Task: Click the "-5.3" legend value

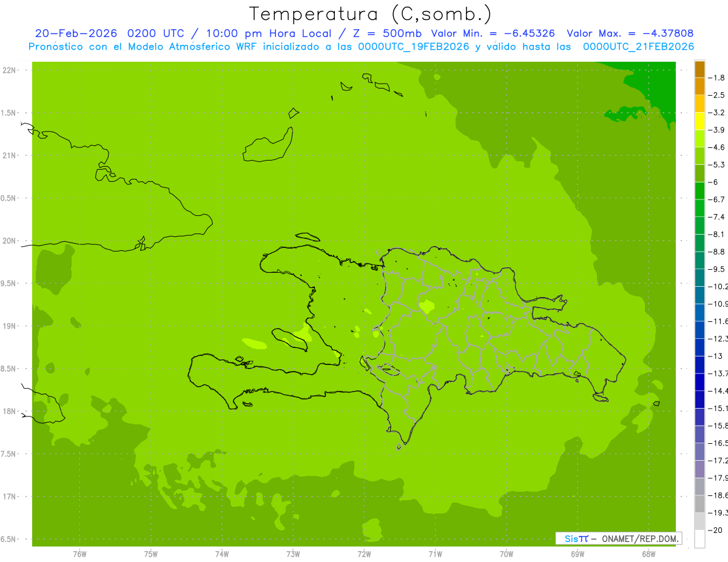Action: pos(717,164)
